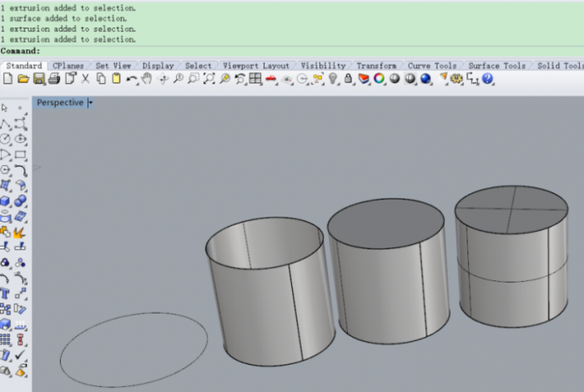Select the Pan hand tool
The image size is (584, 392).
coord(147,78)
